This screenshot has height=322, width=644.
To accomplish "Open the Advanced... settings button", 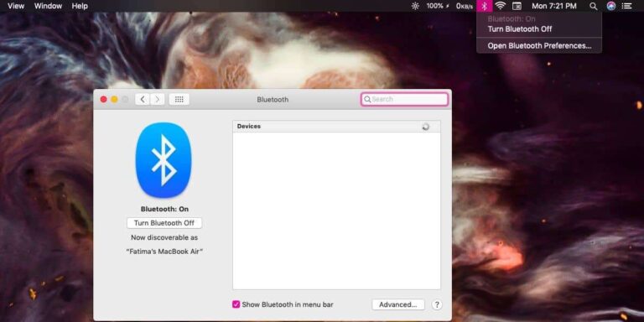I will 398,304.
